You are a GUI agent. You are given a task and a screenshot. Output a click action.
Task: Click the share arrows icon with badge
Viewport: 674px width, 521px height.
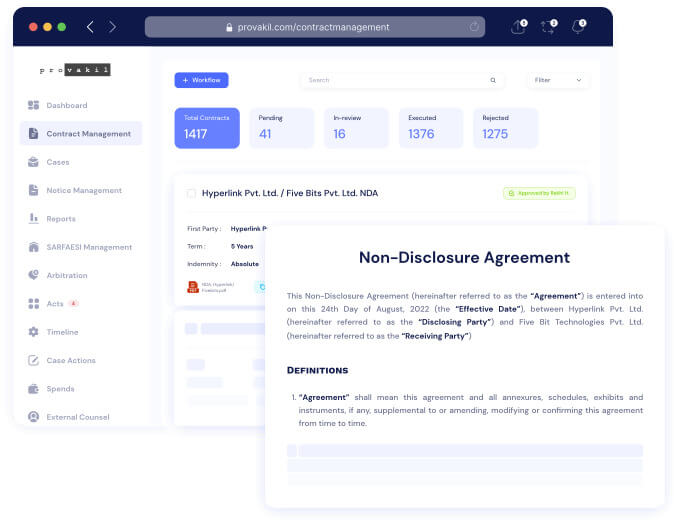click(549, 27)
